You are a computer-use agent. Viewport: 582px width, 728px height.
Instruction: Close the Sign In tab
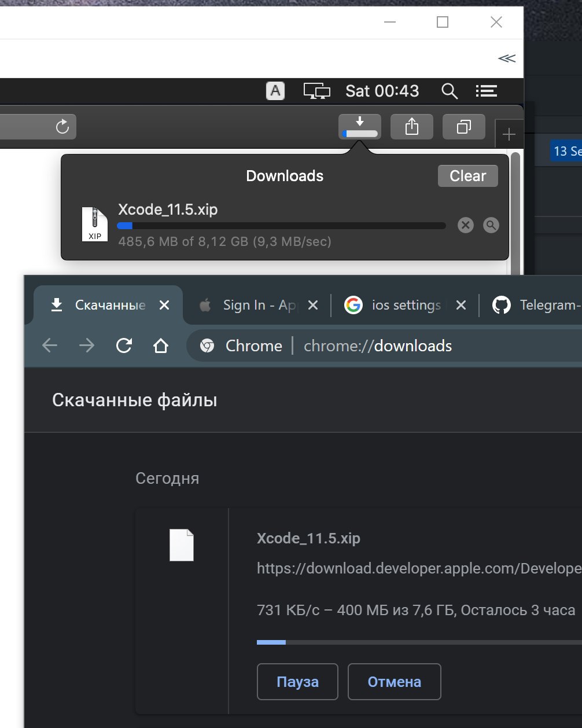(x=313, y=305)
